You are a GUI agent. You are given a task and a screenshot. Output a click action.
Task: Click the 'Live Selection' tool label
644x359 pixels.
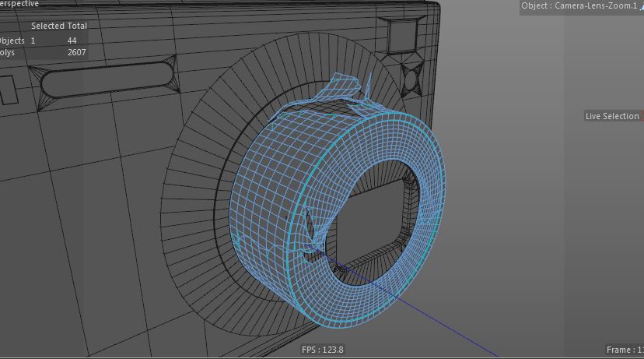pos(612,116)
